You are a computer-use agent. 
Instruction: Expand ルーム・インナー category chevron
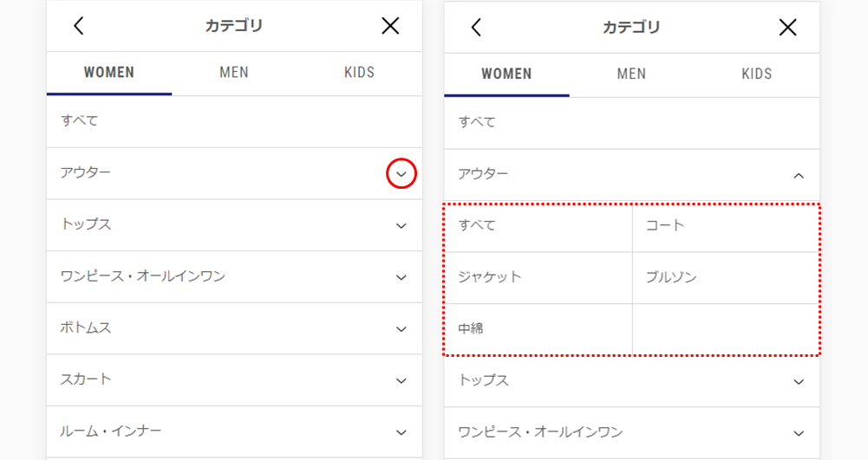click(401, 432)
